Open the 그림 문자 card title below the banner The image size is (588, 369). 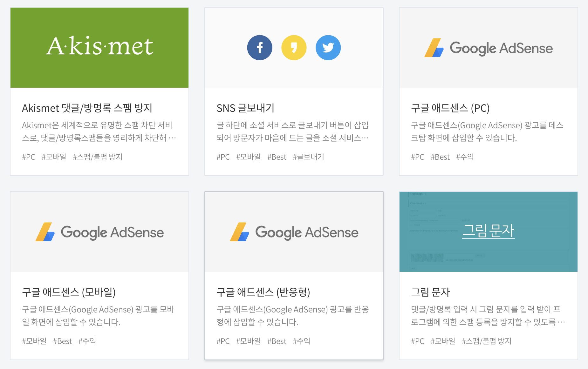pos(430,292)
